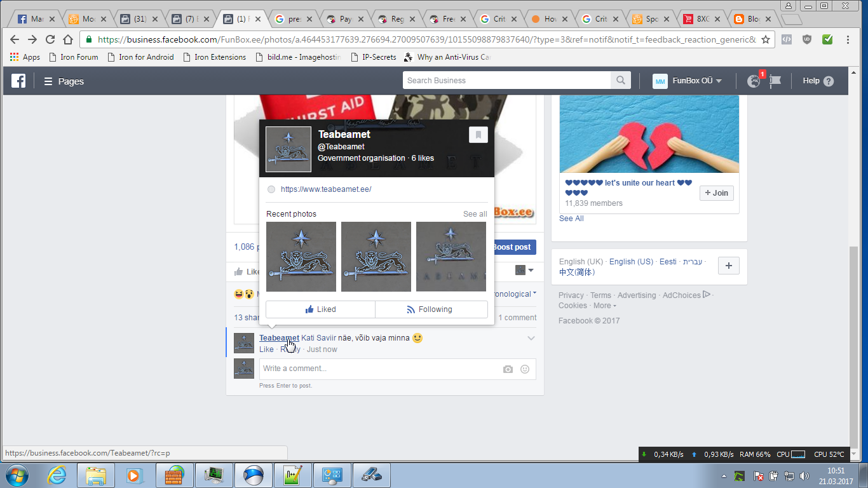Toggle the Liked button for Teabeamet
Image resolution: width=868 pixels, height=488 pixels.
(320, 309)
